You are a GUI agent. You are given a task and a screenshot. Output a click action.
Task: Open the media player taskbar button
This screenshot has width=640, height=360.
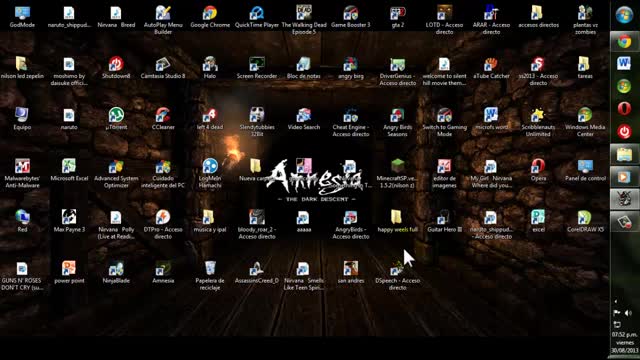pyautogui.click(x=624, y=177)
